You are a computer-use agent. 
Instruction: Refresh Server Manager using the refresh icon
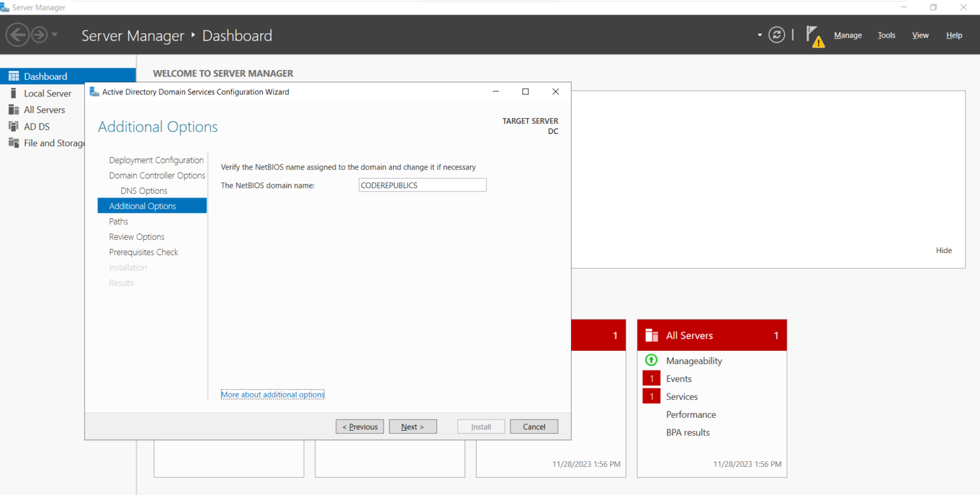click(776, 35)
